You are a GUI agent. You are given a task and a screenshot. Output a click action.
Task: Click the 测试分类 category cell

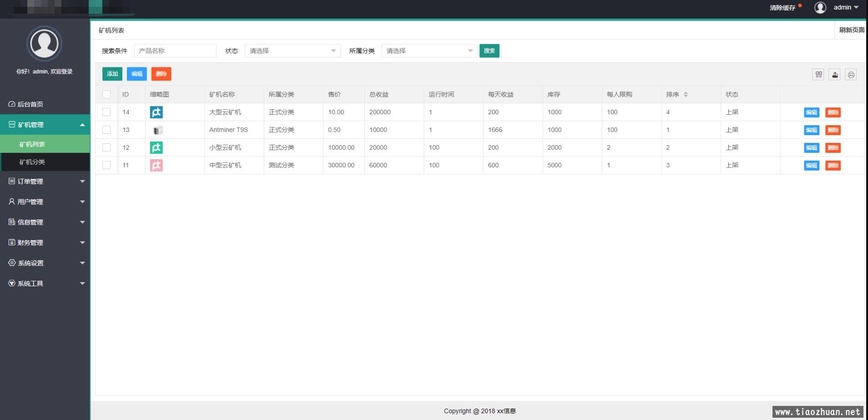[293, 165]
